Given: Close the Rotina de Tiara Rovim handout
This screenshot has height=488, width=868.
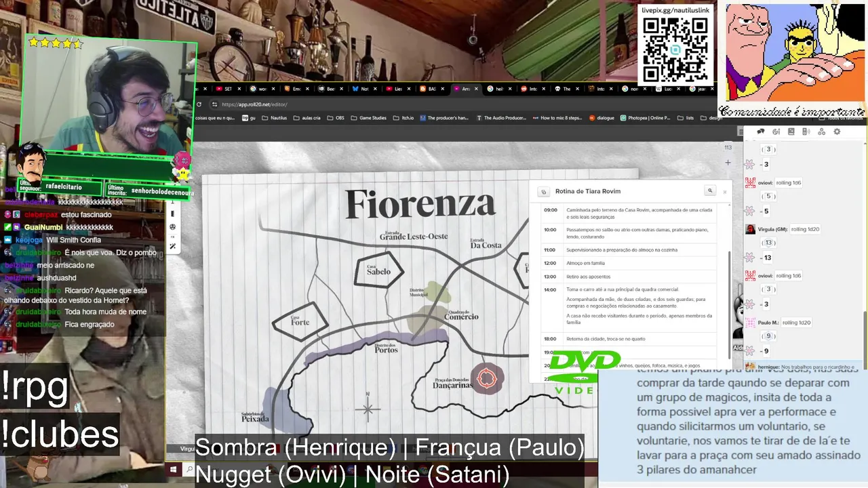Looking at the screenshot, I should (724, 192).
